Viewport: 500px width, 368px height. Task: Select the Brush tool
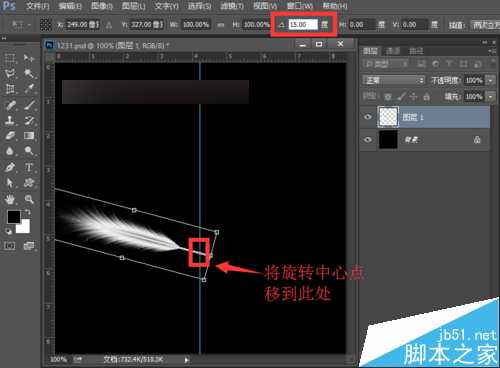(x=29, y=105)
